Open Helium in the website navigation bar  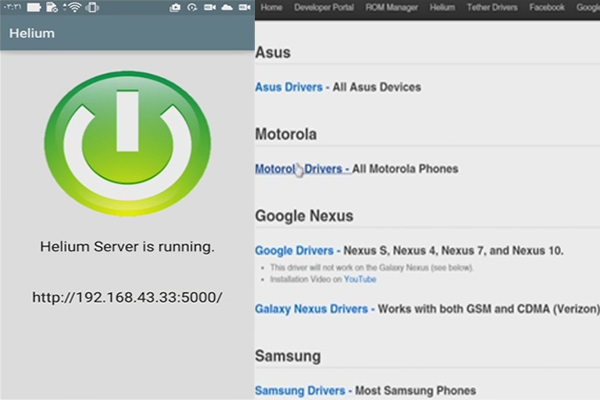(442, 7)
